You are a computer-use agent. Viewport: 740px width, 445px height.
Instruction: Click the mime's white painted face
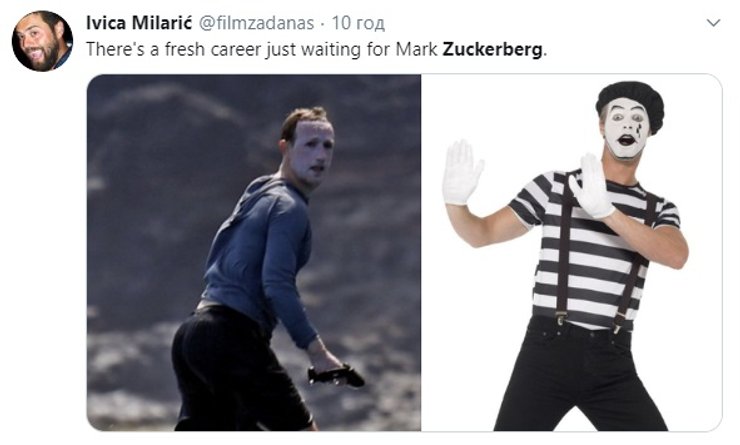pos(625,127)
